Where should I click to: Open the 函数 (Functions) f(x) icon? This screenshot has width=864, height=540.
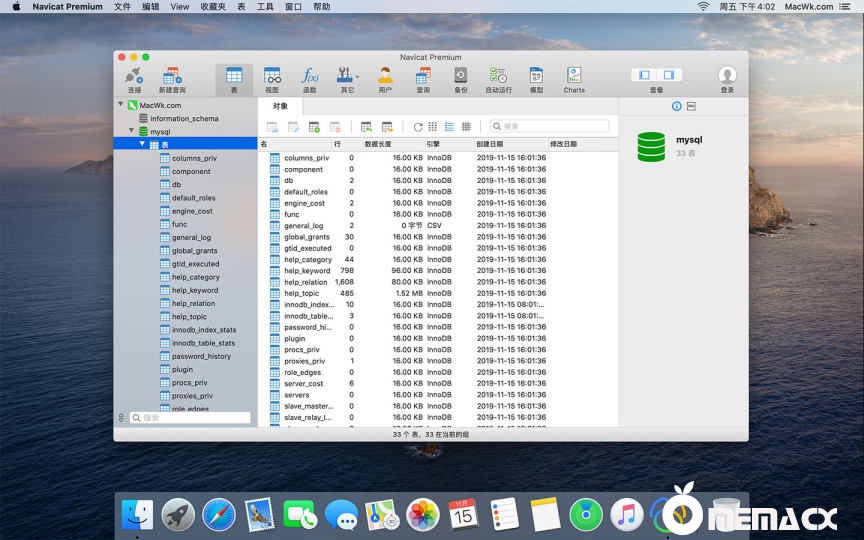pyautogui.click(x=310, y=77)
